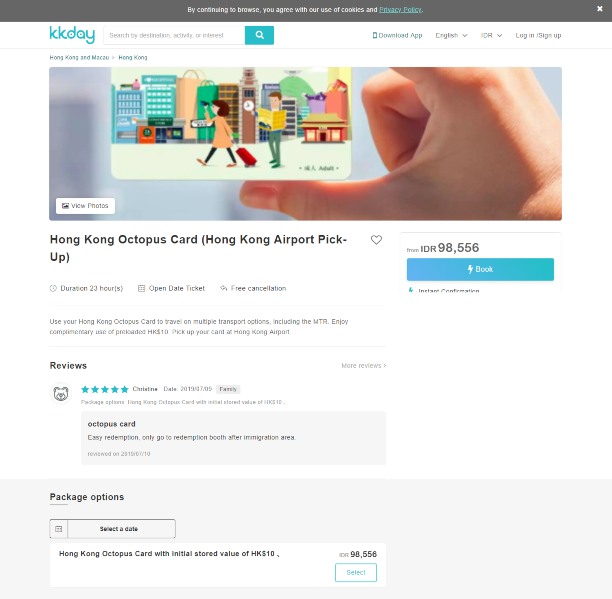
Task: Click Christine's reviewer avatar icon
Action: (x=61, y=393)
